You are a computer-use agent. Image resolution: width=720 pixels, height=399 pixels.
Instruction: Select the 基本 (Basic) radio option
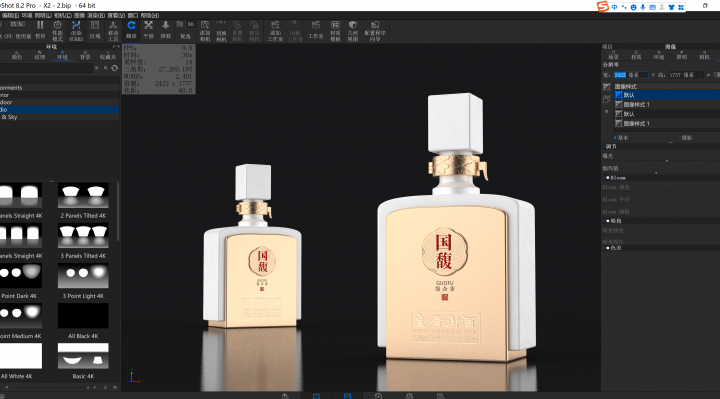coord(615,138)
